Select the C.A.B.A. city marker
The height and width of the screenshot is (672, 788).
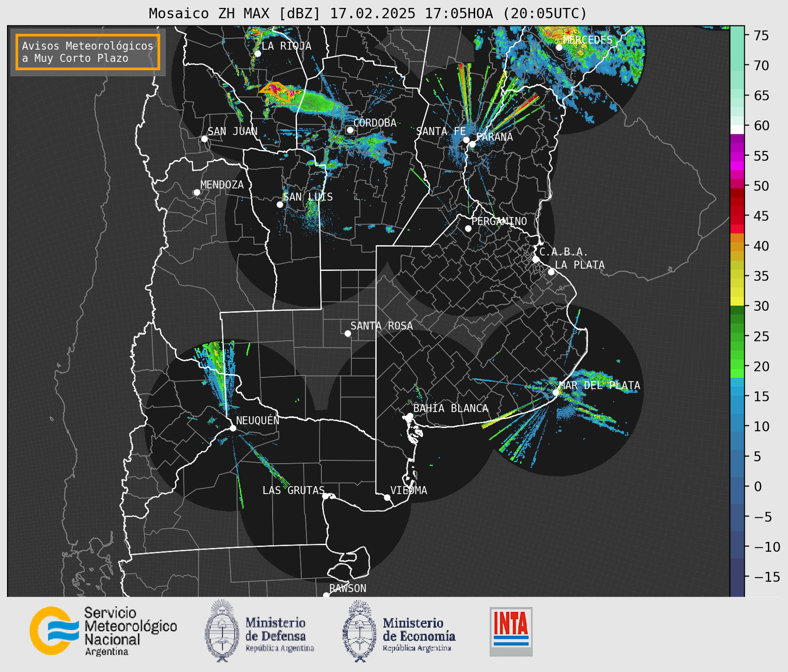tap(536, 259)
